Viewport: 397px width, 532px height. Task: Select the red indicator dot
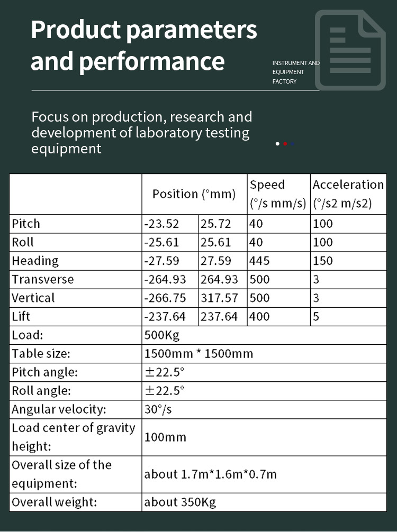(x=285, y=144)
